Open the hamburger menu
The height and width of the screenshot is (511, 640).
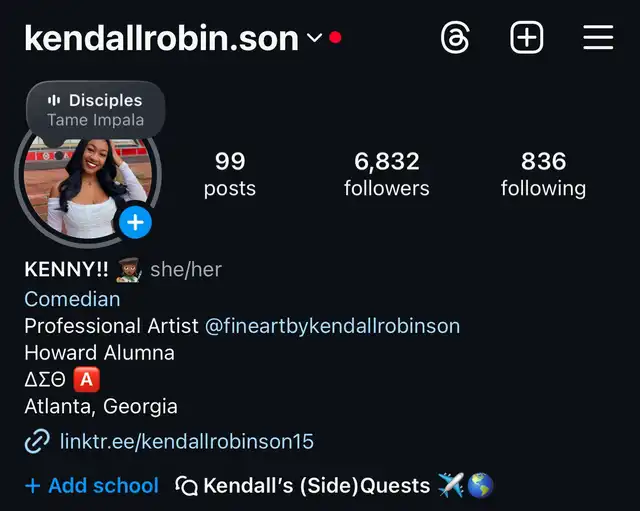point(598,38)
